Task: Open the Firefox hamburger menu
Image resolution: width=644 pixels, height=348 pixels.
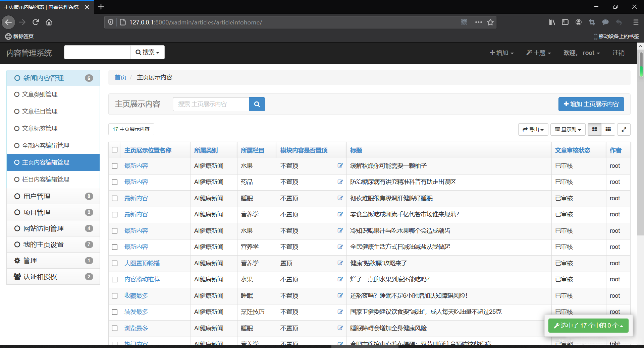Action: [636, 22]
